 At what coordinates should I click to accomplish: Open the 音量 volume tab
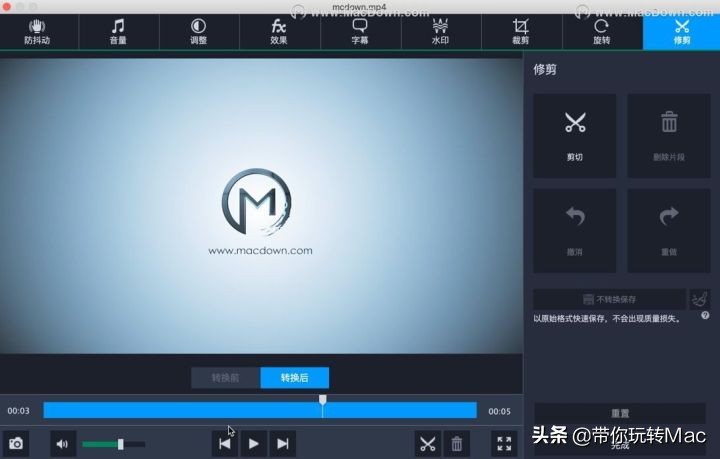118,32
